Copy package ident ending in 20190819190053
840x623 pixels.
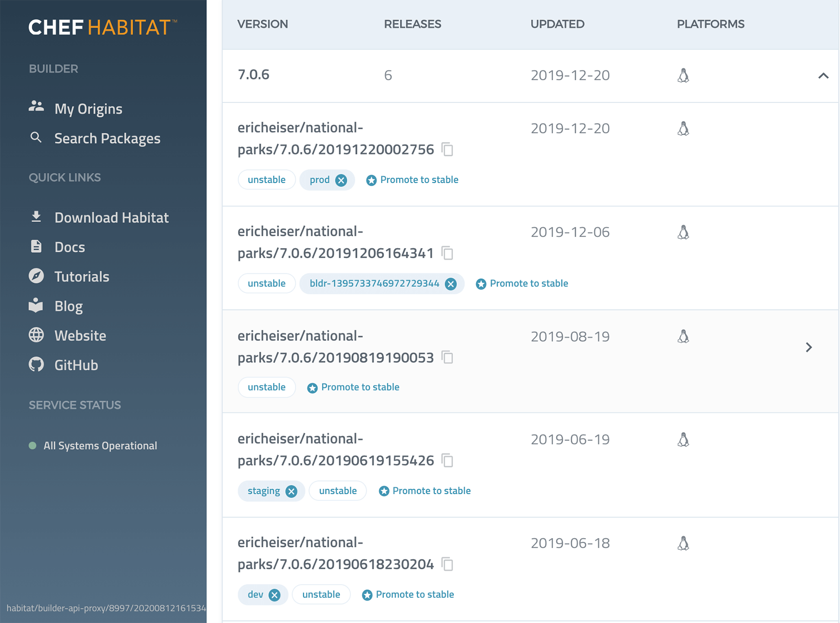click(x=447, y=358)
